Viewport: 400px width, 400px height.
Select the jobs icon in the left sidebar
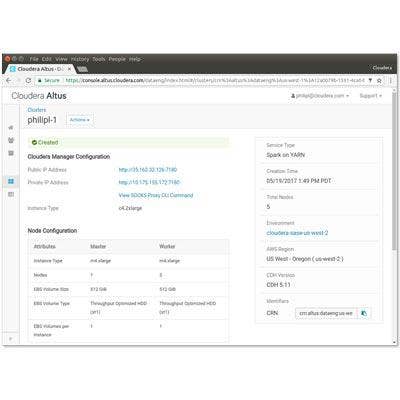click(x=11, y=153)
